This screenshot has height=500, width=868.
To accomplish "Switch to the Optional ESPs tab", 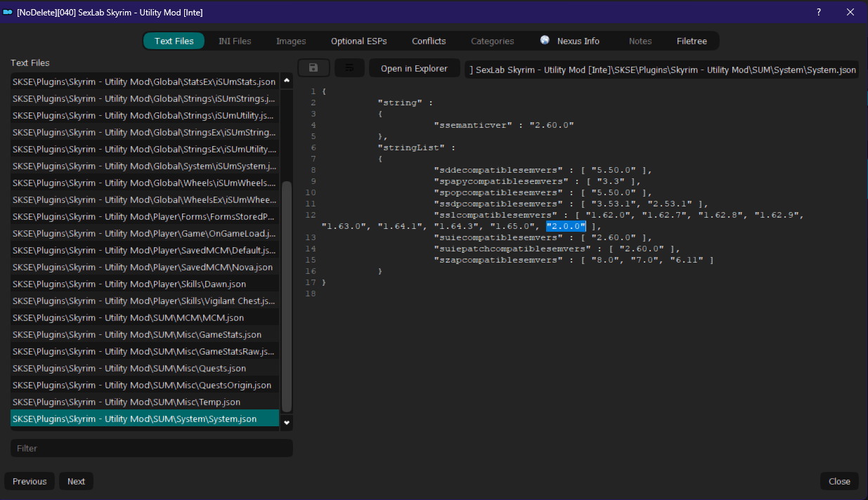I will click(358, 41).
